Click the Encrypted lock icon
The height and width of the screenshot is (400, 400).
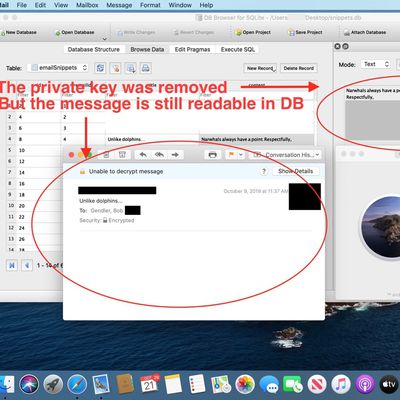click(x=105, y=220)
